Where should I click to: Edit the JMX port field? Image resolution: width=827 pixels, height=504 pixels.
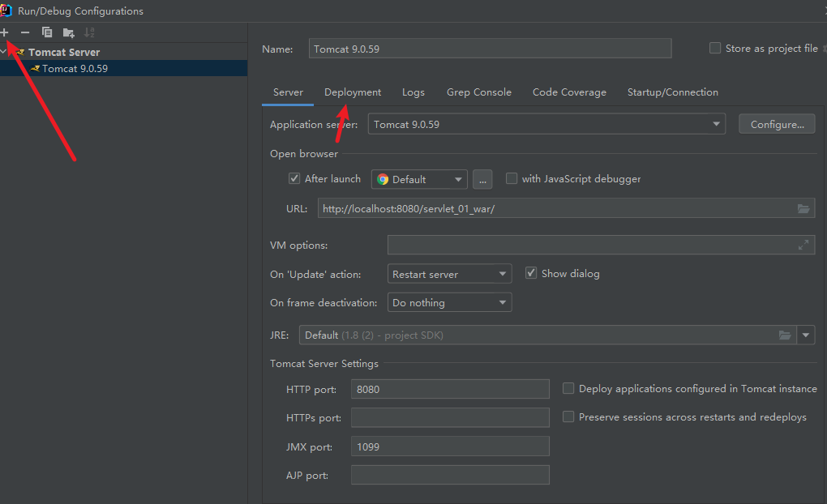click(x=450, y=446)
